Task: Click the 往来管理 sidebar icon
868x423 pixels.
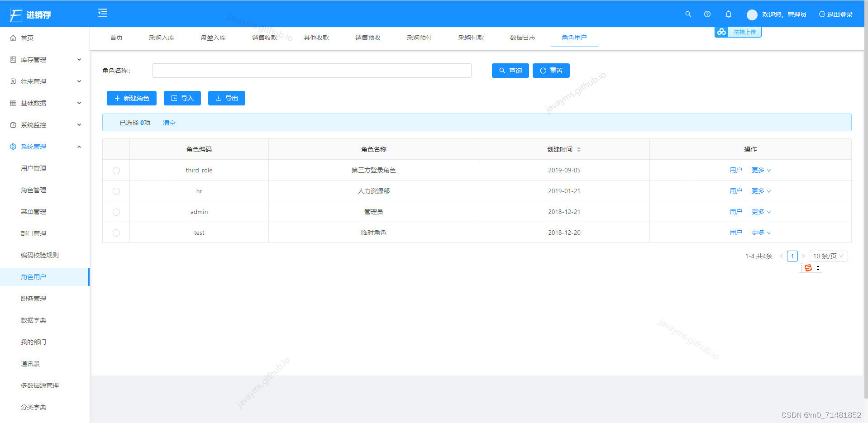Action: point(13,81)
